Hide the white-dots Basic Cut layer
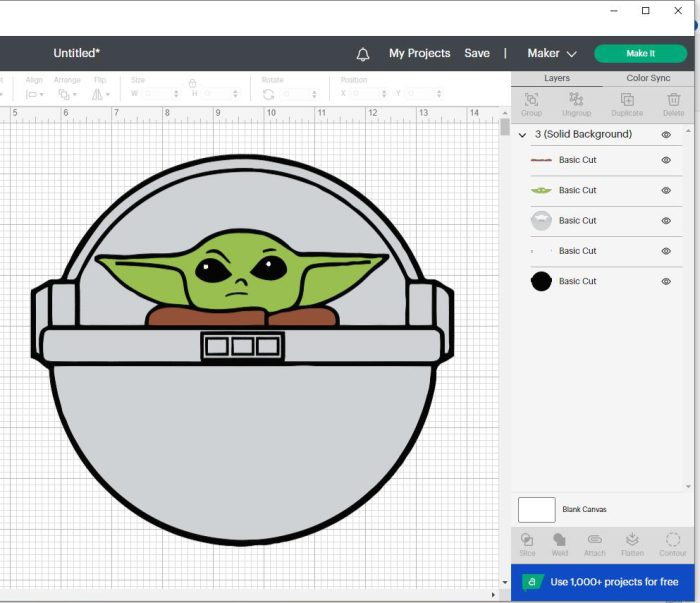700x603 pixels. tap(666, 251)
